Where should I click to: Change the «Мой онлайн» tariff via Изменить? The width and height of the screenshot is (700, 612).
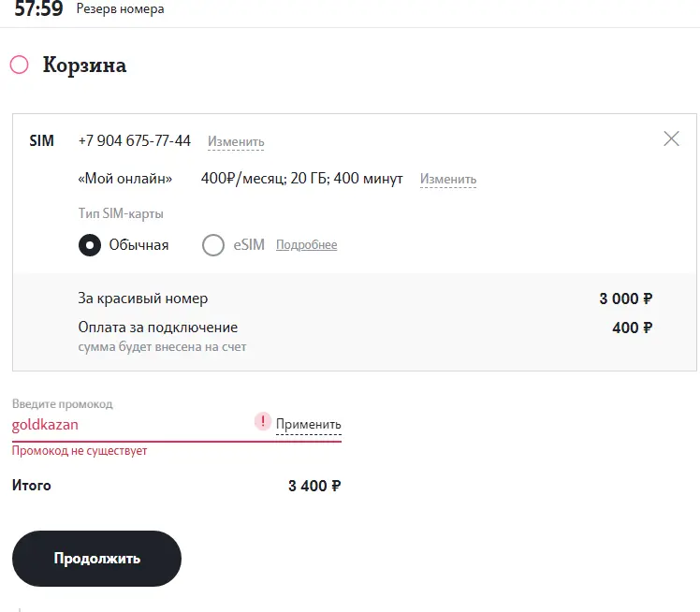tap(448, 179)
